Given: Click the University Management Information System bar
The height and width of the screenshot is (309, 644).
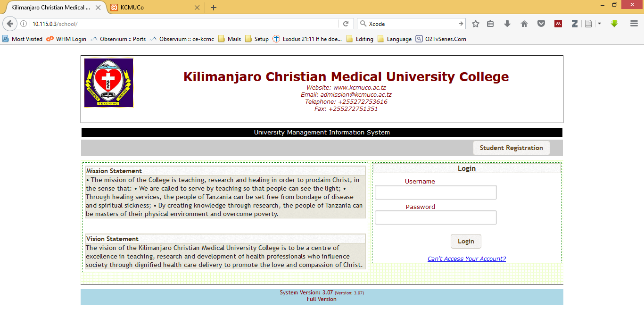Looking at the screenshot, I should (x=322, y=133).
